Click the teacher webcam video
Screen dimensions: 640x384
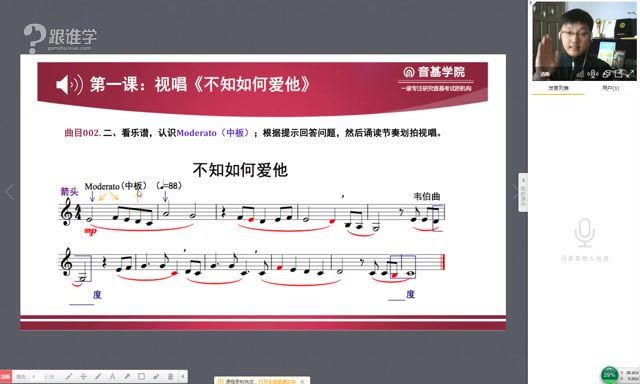point(584,41)
